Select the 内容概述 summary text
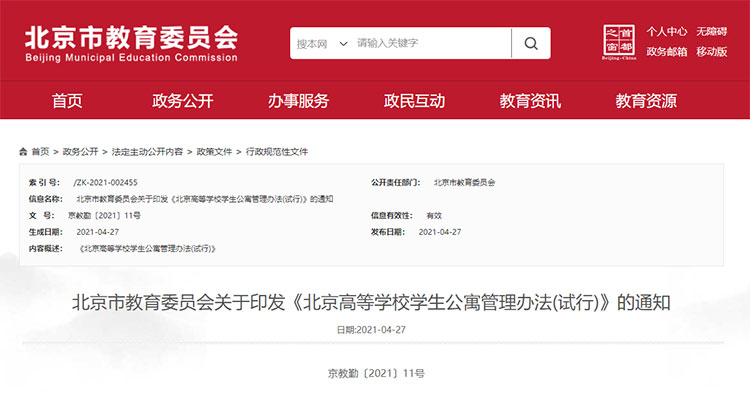Viewport: 750px width, 394px height. pyautogui.click(x=148, y=249)
